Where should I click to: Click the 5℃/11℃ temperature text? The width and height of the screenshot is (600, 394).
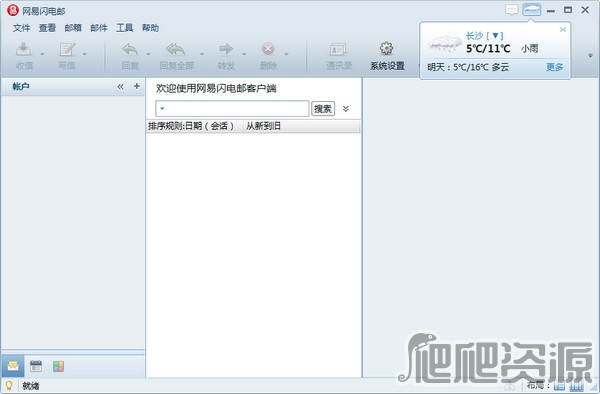click(x=488, y=49)
